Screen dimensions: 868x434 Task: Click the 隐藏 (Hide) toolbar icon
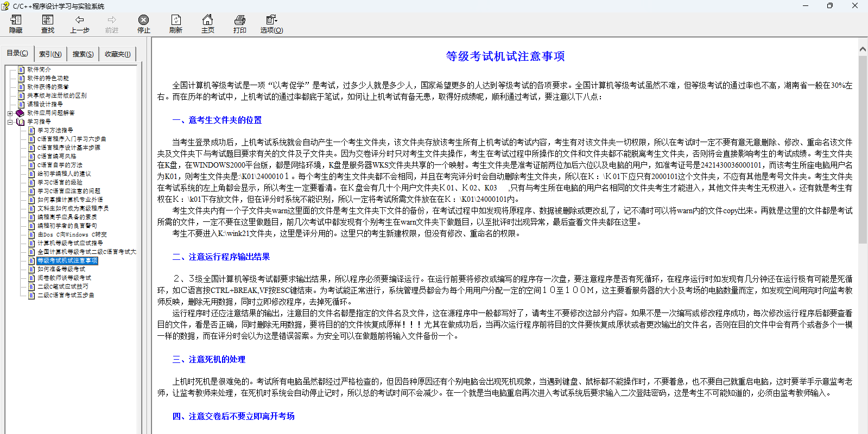click(16, 20)
